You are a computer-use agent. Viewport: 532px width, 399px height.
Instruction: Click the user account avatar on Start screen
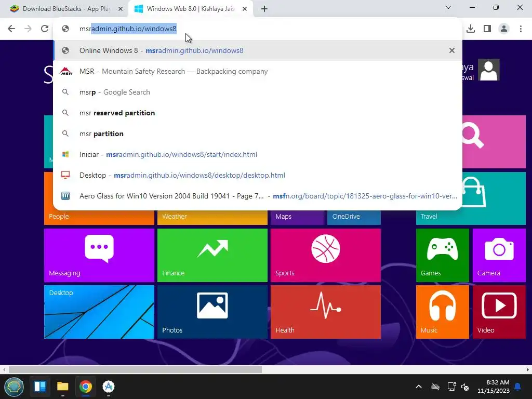[x=488, y=70]
